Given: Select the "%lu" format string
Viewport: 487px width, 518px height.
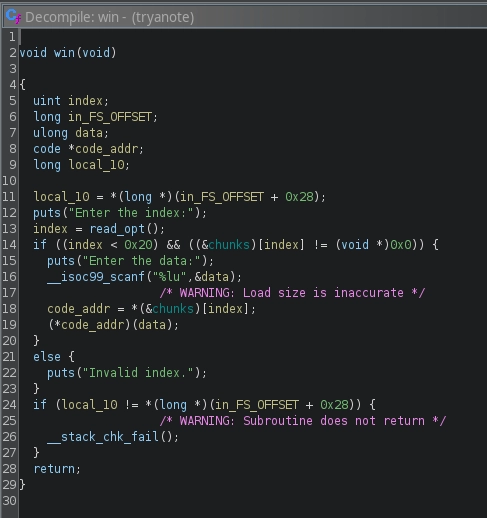Looking at the screenshot, I should (169, 277).
